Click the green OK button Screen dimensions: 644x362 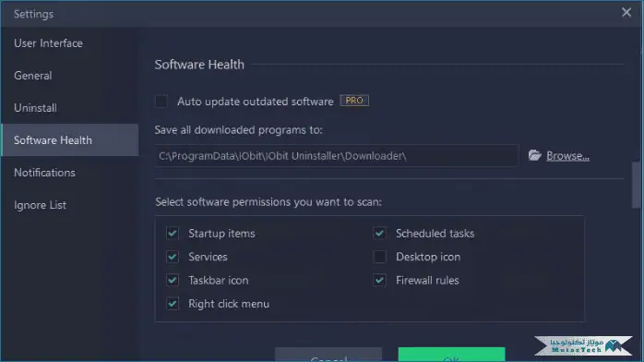point(451,355)
